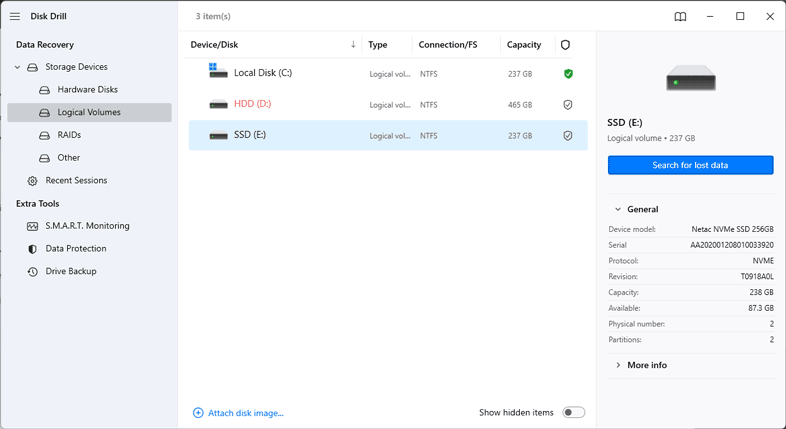Click the Local Disk (C:) Windows drive icon
Viewport: 786px width, 429px height.
tap(218, 71)
